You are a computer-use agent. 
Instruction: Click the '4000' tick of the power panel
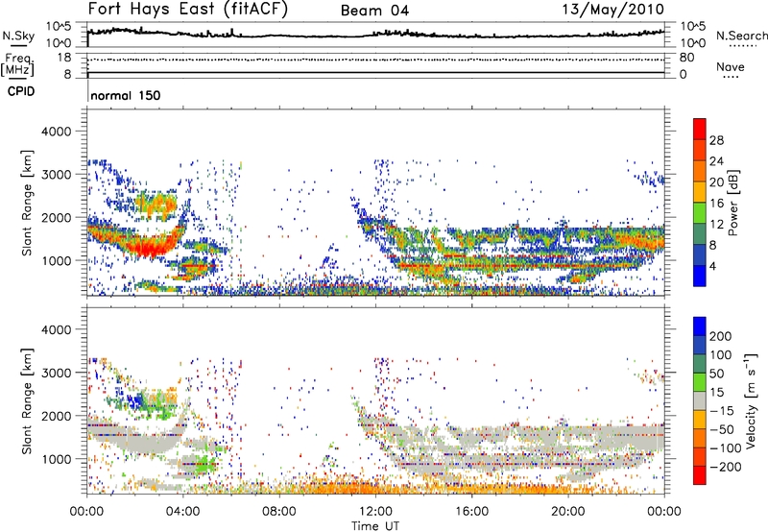[x=56, y=132]
